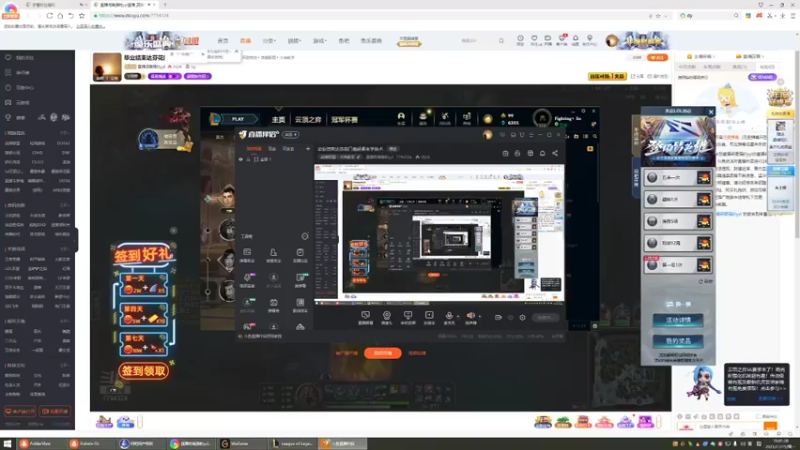Click the PLAY button in League client
This screenshot has height=450, width=800.
pos(238,119)
